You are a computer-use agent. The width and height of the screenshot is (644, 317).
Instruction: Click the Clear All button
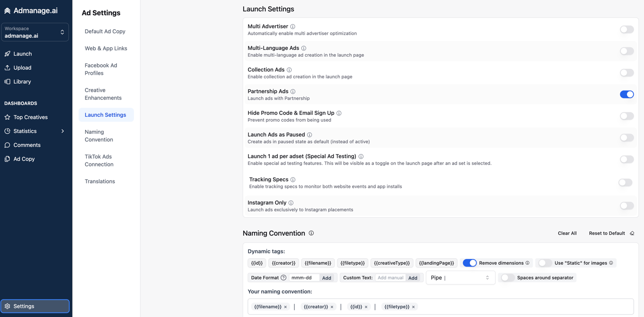tap(567, 233)
